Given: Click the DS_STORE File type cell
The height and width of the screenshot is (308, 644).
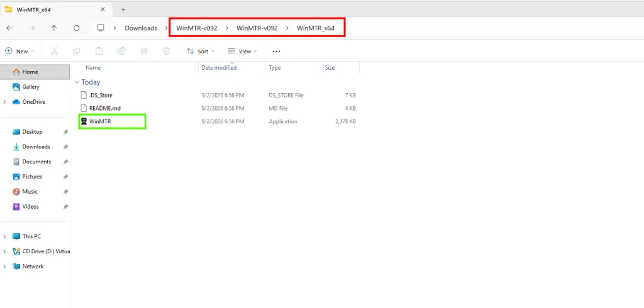Looking at the screenshot, I should (x=286, y=96).
